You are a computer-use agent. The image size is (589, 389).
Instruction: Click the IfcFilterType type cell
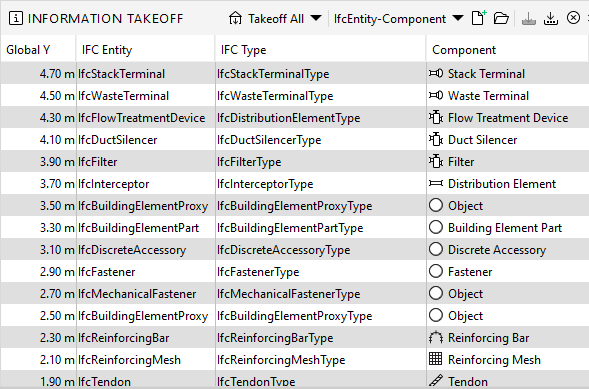click(321, 162)
